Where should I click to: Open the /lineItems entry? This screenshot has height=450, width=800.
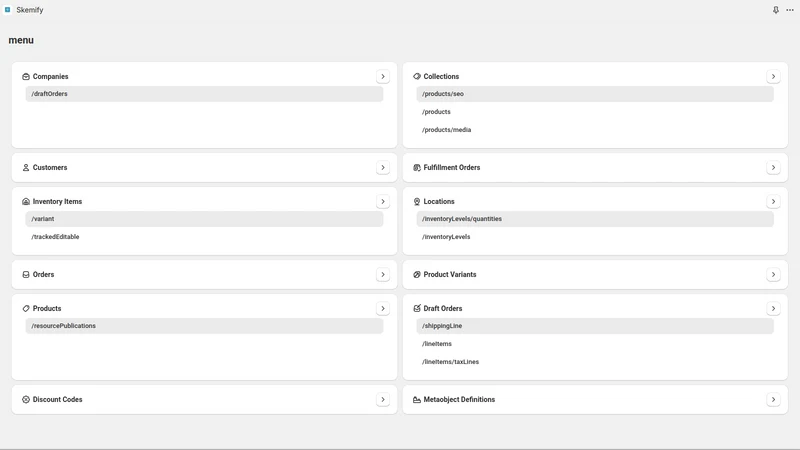[x=595, y=344]
